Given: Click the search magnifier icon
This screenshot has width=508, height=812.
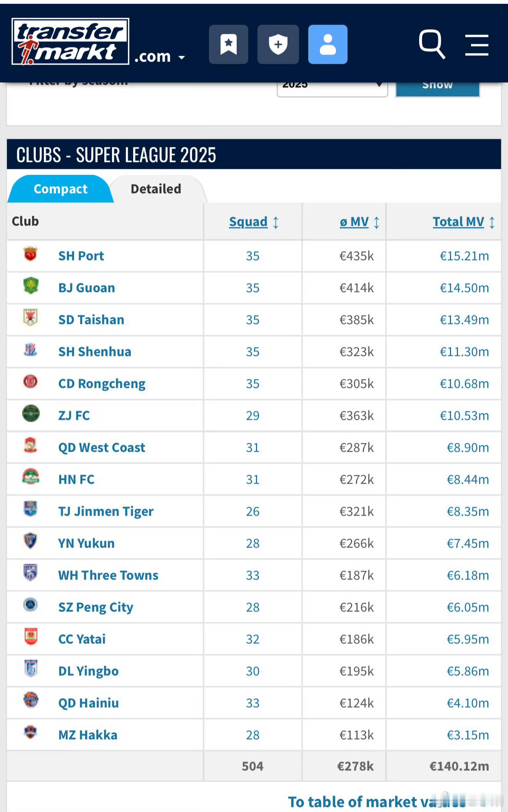Looking at the screenshot, I should (432, 44).
